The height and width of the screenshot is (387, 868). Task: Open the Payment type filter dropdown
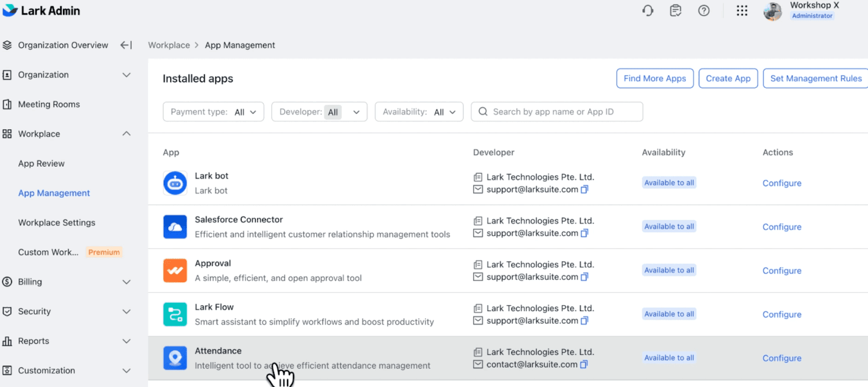tap(213, 112)
